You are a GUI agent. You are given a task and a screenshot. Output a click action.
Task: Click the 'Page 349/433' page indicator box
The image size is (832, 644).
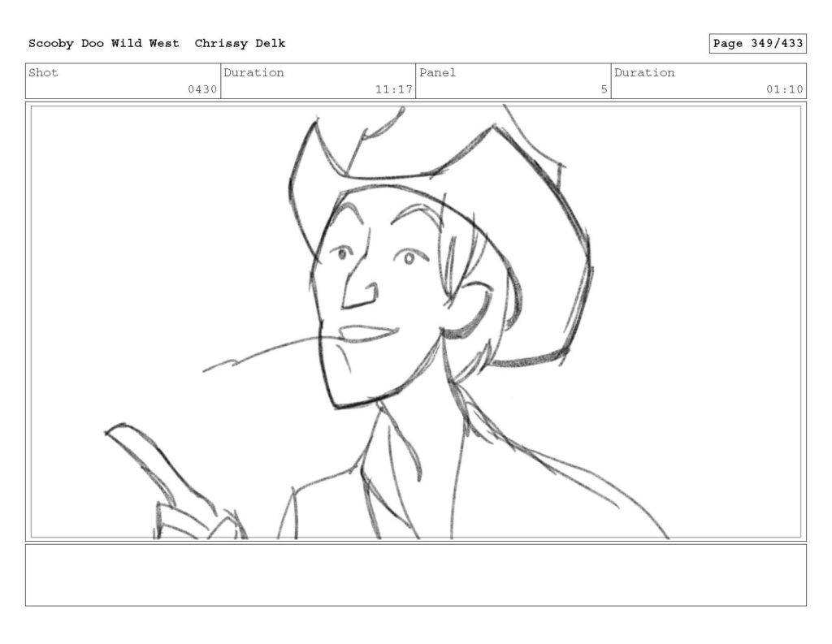(758, 44)
